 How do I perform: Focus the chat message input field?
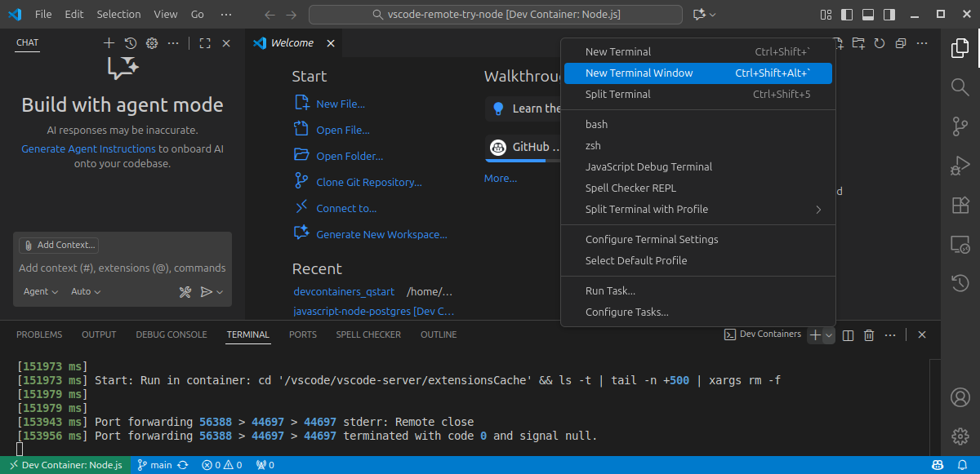[122, 268]
